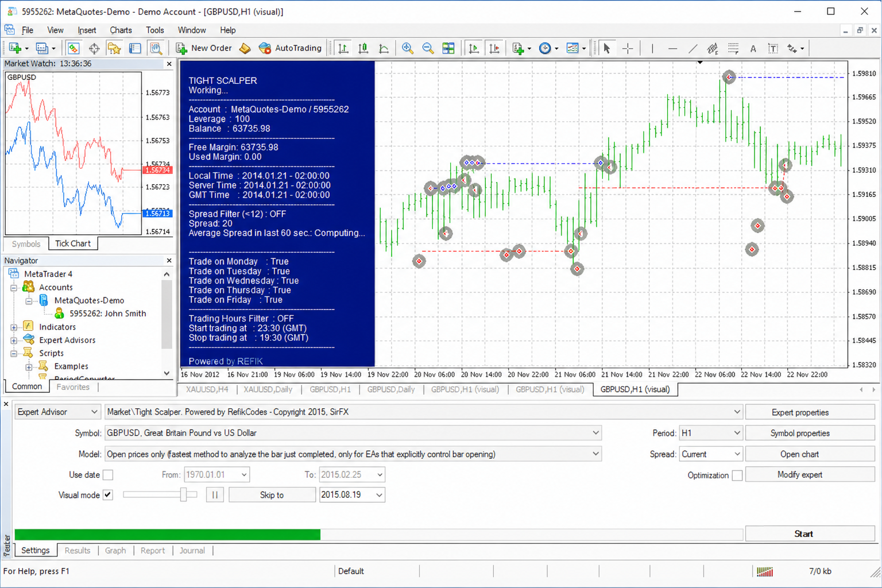Select the Text Label 'T' tool
Viewport: 882px width, 588px height.
pos(773,48)
